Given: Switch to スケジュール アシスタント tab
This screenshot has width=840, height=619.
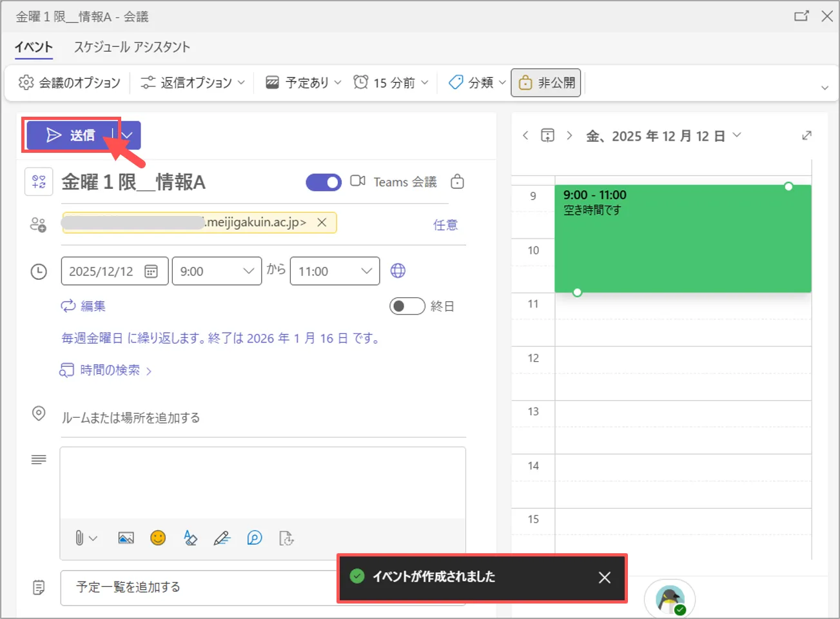Looking at the screenshot, I should coord(132,47).
